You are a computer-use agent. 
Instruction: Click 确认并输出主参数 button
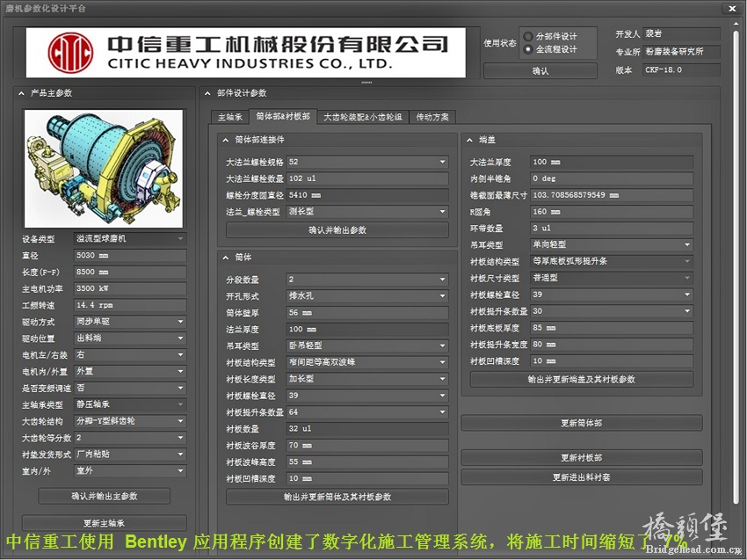tap(105, 496)
